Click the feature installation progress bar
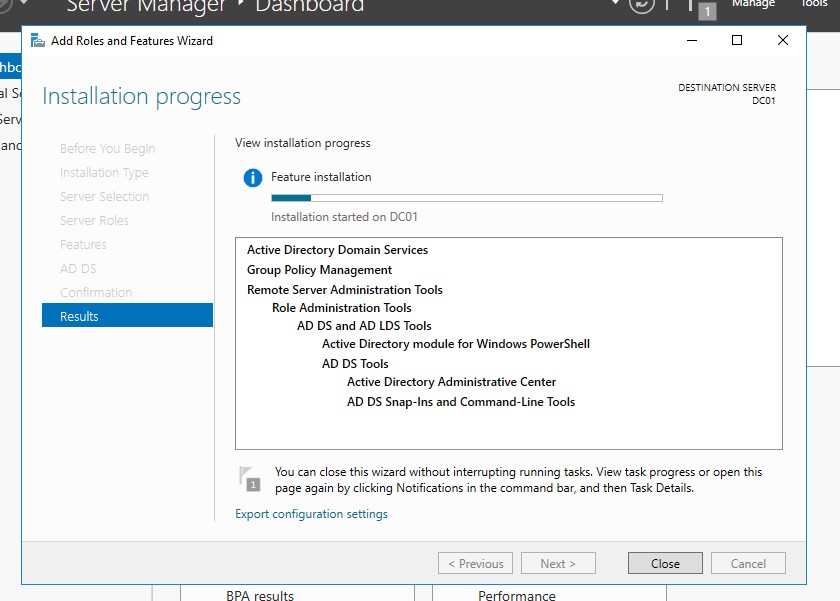Image resolution: width=840 pixels, height=601 pixels. [x=467, y=198]
